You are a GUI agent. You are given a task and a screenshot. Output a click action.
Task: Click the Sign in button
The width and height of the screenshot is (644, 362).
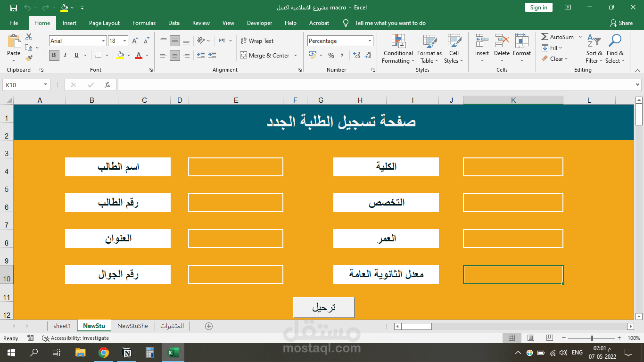538,8
